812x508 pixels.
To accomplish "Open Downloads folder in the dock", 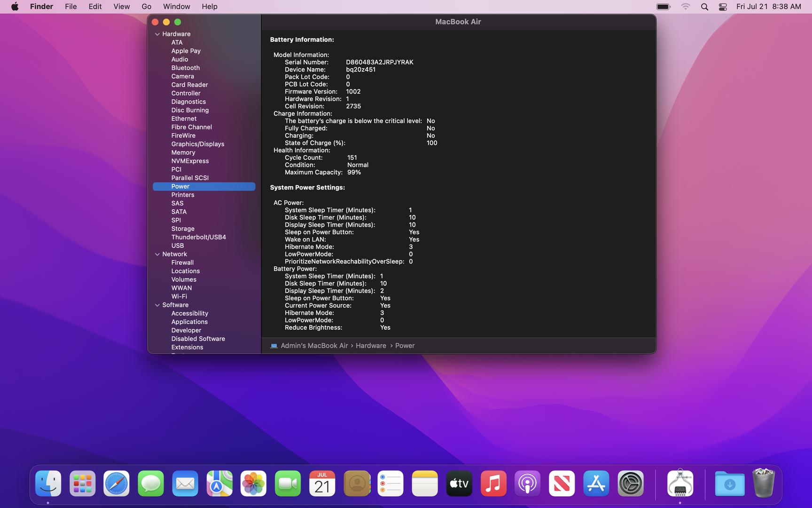I will 730,484.
